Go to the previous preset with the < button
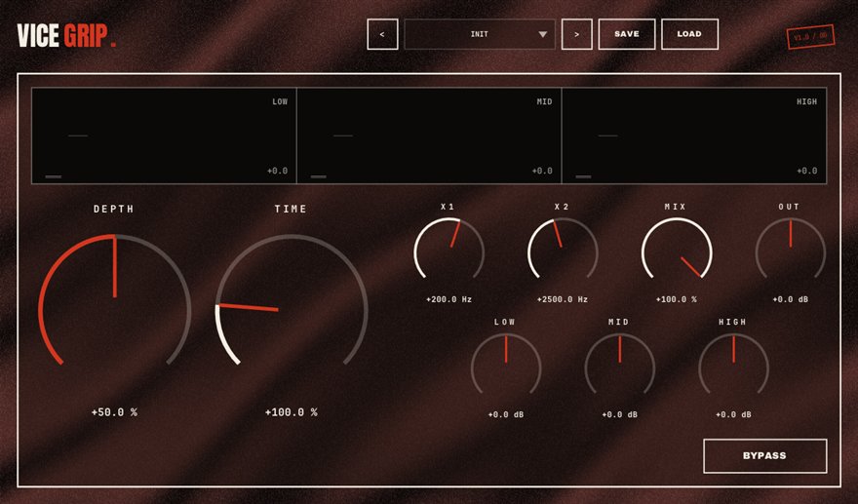 point(382,34)
